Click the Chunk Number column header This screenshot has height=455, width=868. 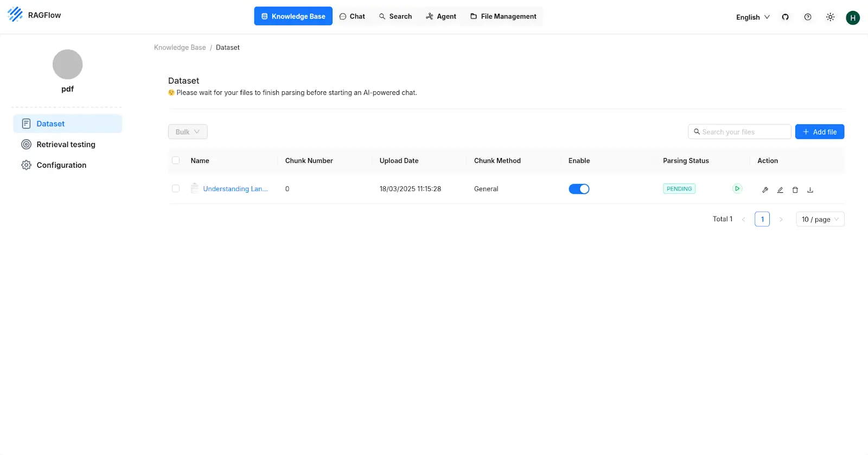point(309,161)
